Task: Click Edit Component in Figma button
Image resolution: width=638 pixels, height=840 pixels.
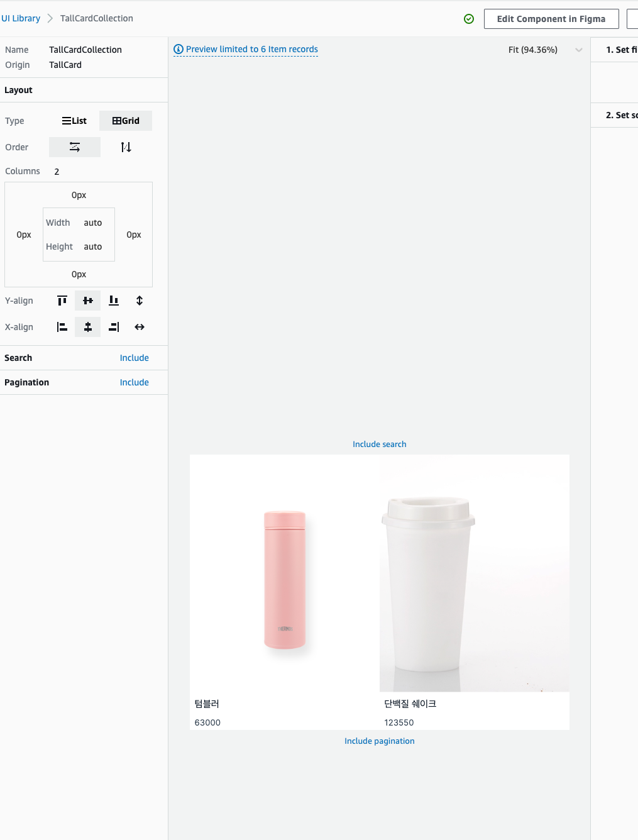Action: point(551,19)
